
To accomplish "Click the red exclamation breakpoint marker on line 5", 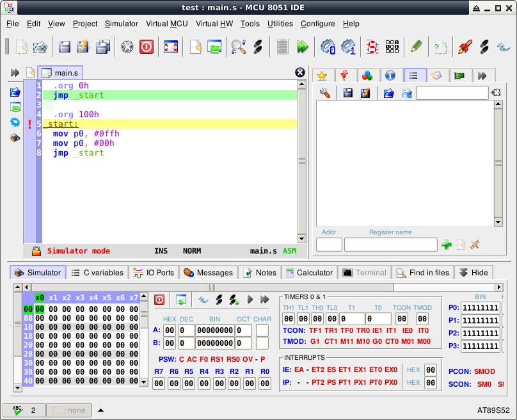I will [29, 124].
